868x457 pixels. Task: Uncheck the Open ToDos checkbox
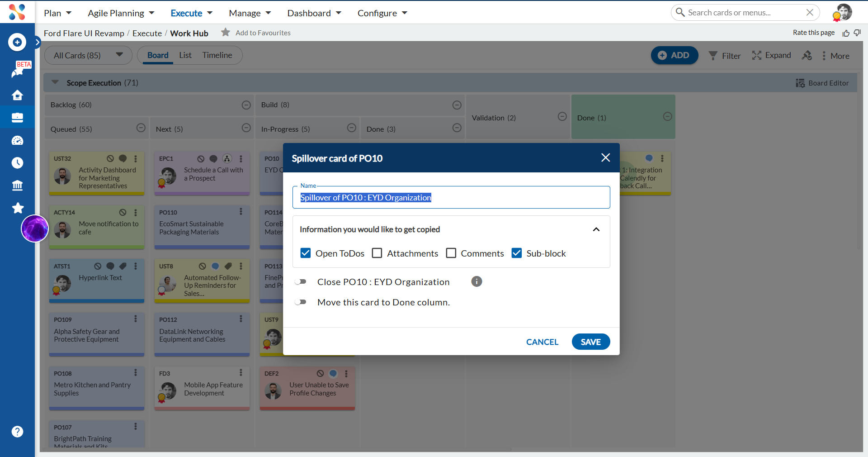(x=306, y=253)
